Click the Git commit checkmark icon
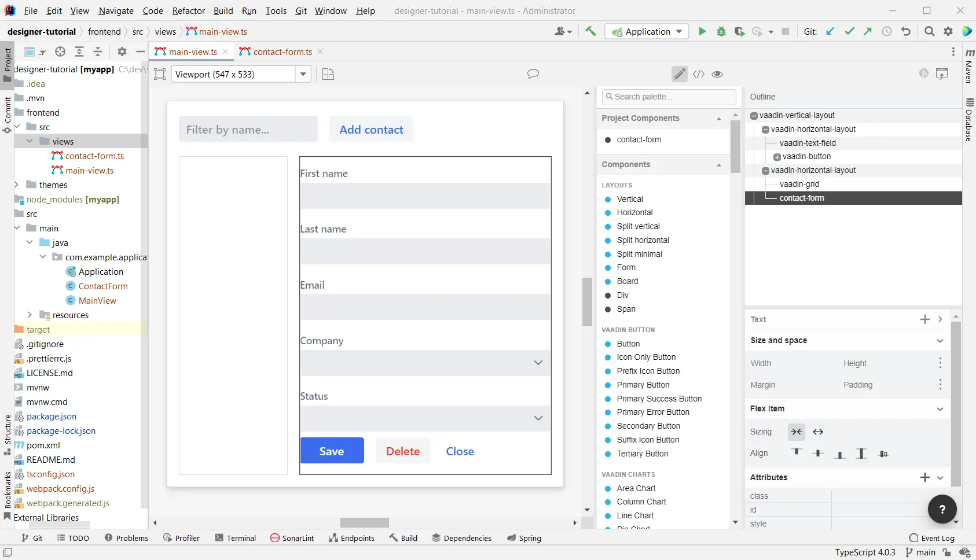This screenshot has height=560, width=976. point(849,32)
